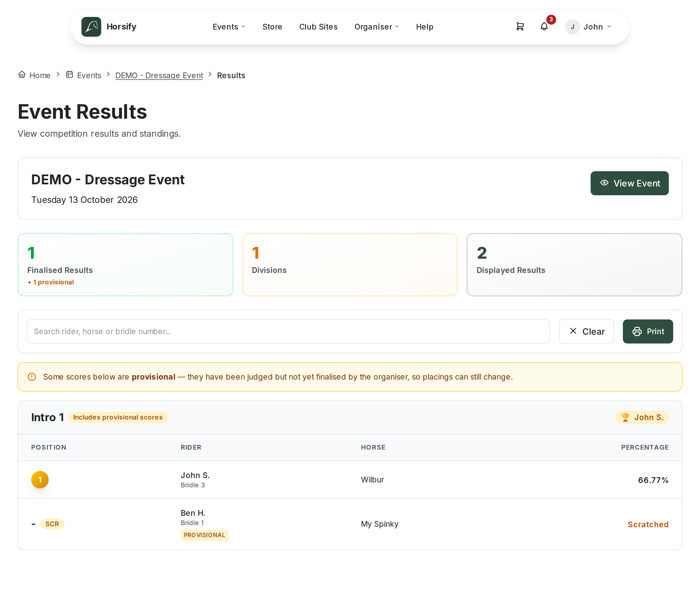Screen dimensions: 700x594
Task: Go to the Store menu item
Action: coord(272,27)
